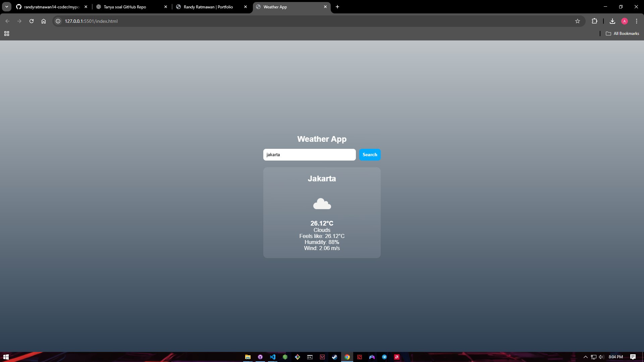The width and height of the screenshot is (644, 362).
Task: Open Chrome three-dot menu
Action: pyautogui.click(x=636, y=21)
